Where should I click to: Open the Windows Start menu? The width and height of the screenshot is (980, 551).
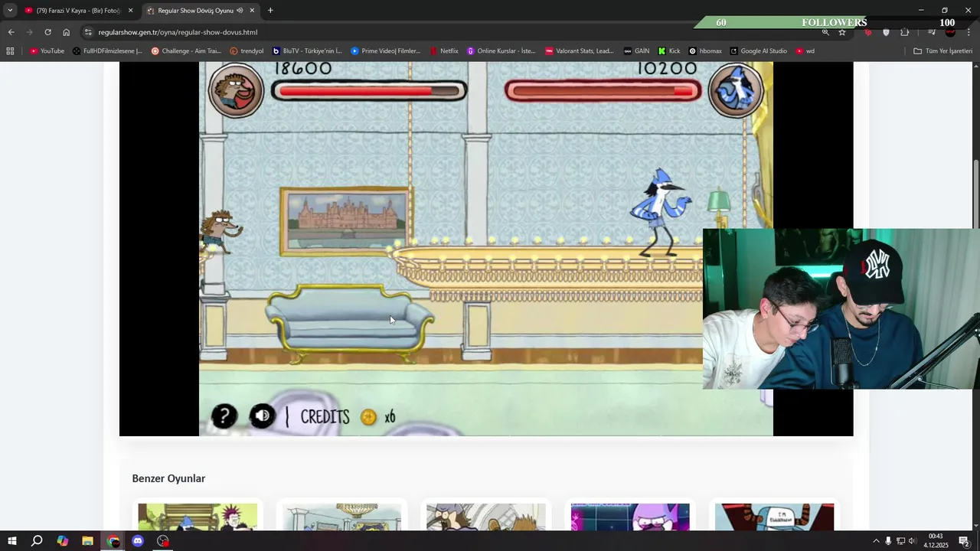pos(11,541)
